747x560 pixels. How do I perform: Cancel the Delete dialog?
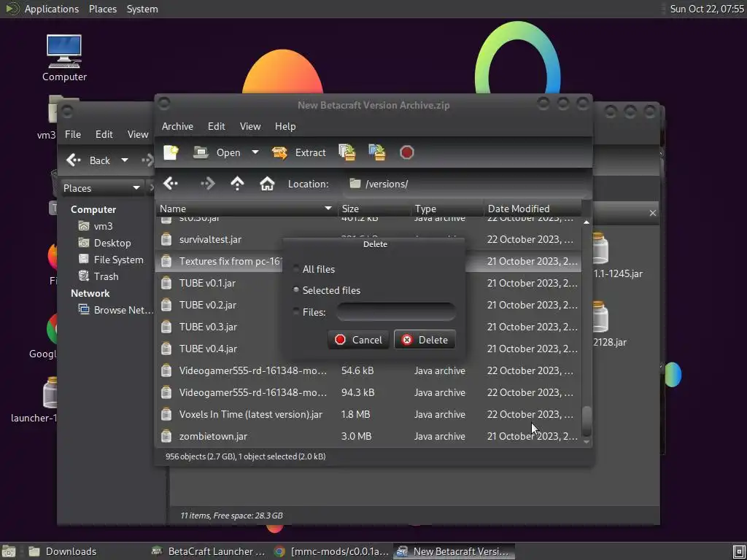(x=358, y=340)
